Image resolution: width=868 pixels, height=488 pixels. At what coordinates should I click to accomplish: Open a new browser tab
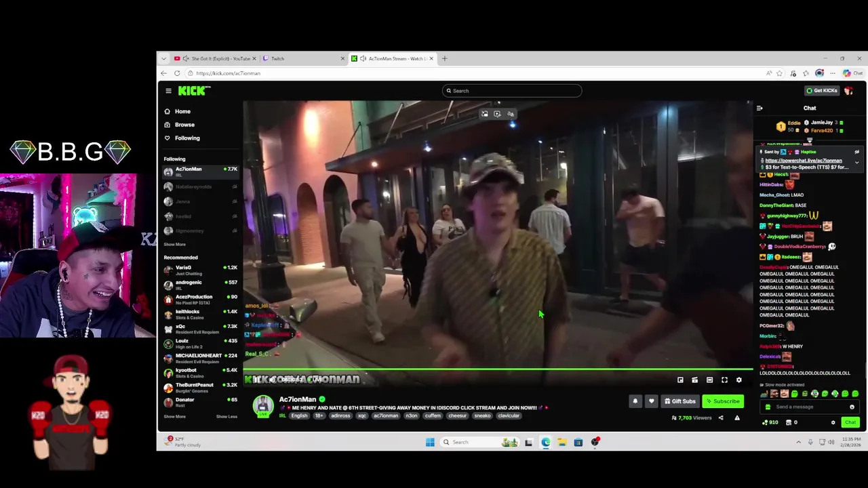[445, 58]
